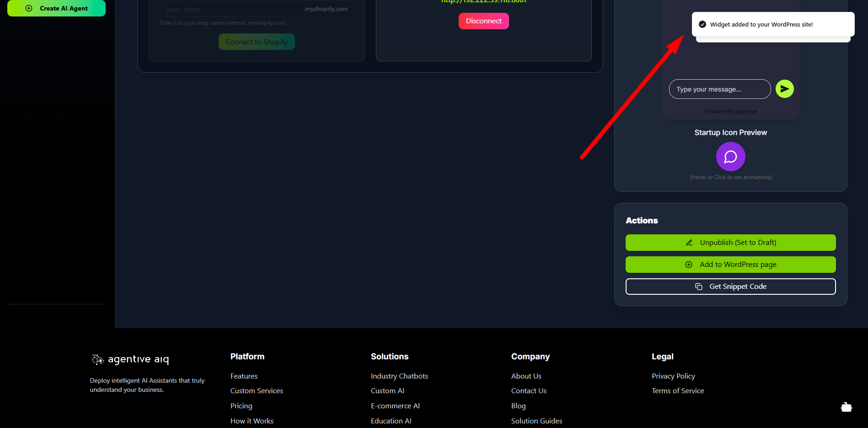Image resolution: width=868 pixels, height=428 pixels.
Task: Click Add to WordPress page button
Action: coord(730,265)
